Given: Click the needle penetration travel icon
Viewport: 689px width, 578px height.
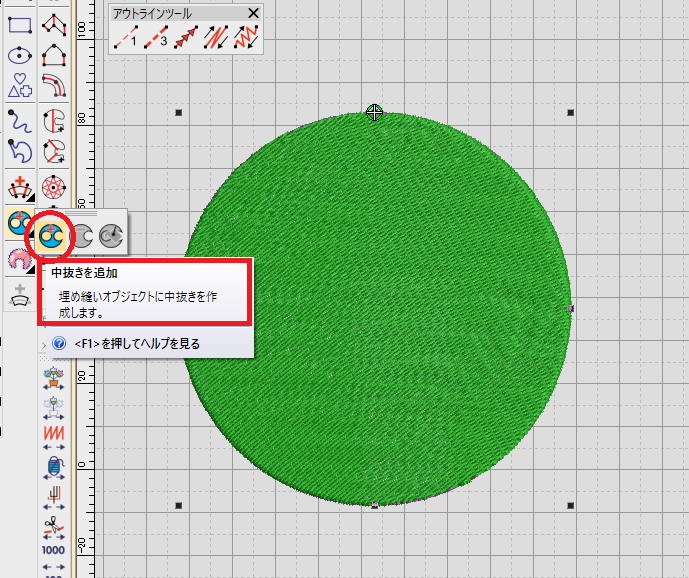Looking at the screenshot, I should (54, 497).
